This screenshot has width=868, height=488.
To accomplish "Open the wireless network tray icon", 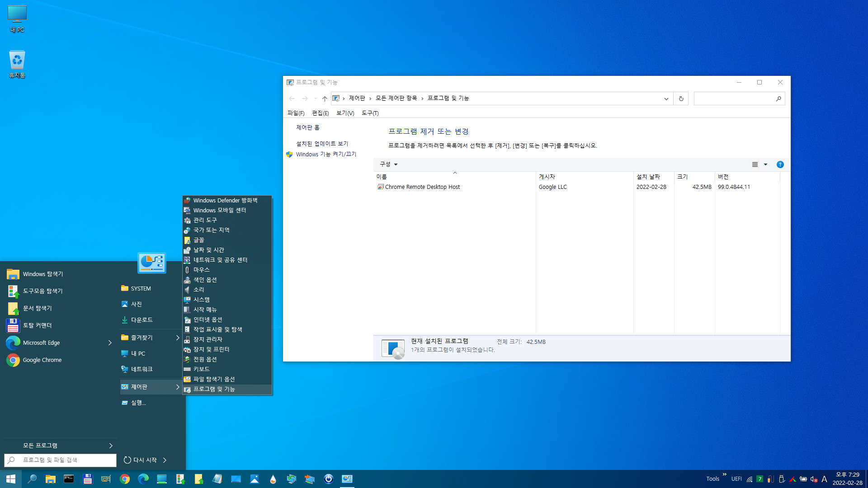I will pos(750,479).
